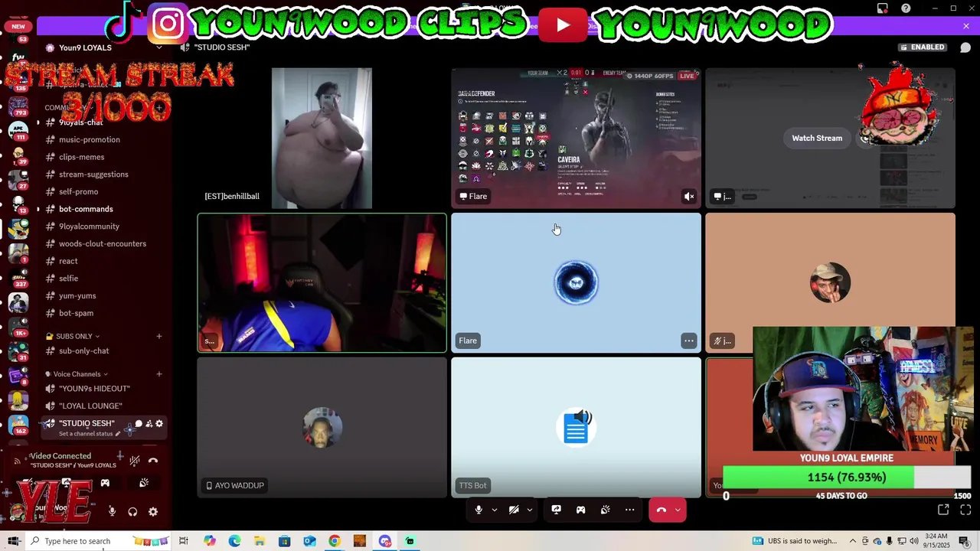980x551 pixels.
Task: Open more options on Flare's avatar tile
Action: pyautogui.click(x=689, y=341)
